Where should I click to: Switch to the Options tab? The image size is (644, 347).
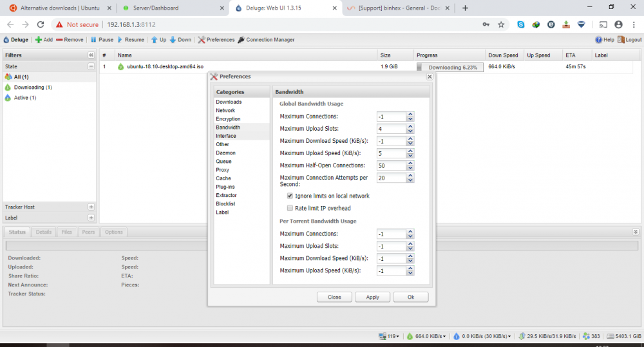tap(114, 232)
